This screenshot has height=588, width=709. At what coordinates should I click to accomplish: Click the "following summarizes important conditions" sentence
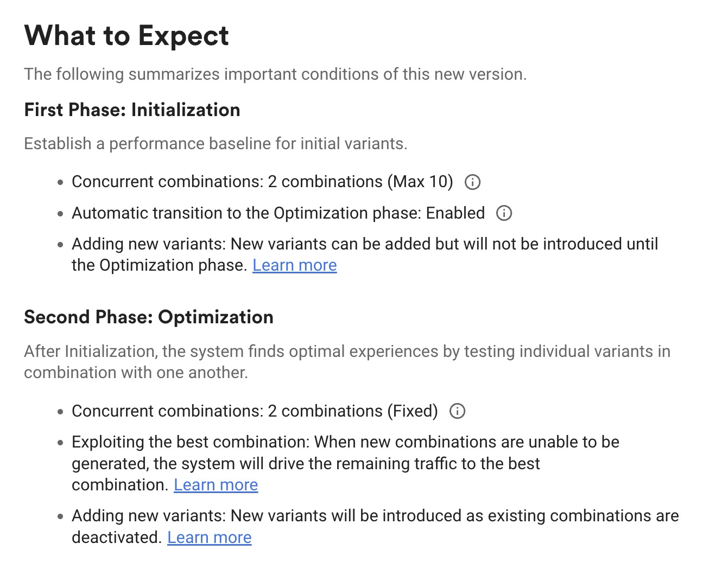[275, 74]
